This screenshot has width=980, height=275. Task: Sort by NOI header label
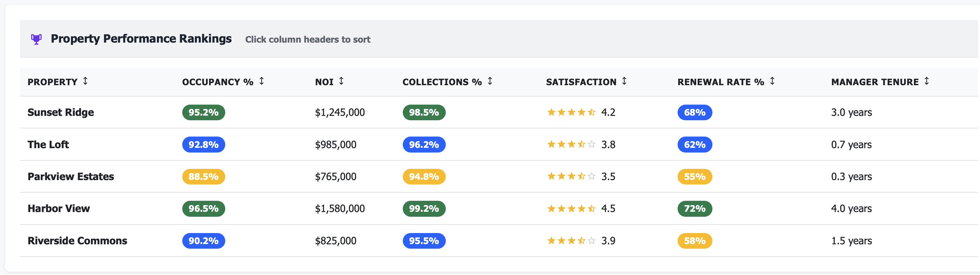pos(324,82)
